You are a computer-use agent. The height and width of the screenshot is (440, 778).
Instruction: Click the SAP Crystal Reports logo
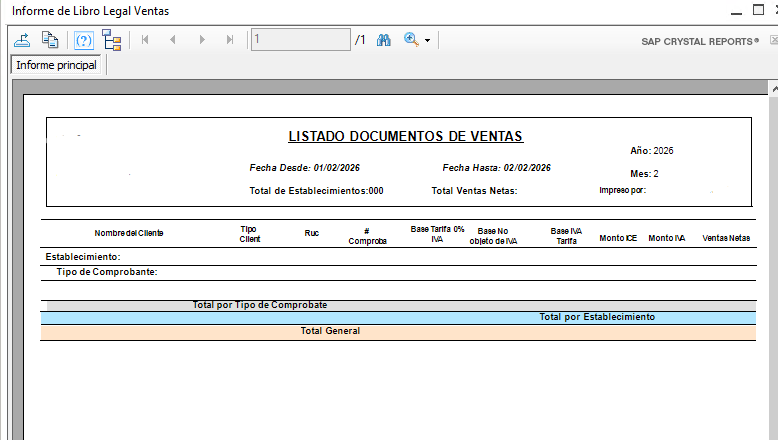coord(700,41)
